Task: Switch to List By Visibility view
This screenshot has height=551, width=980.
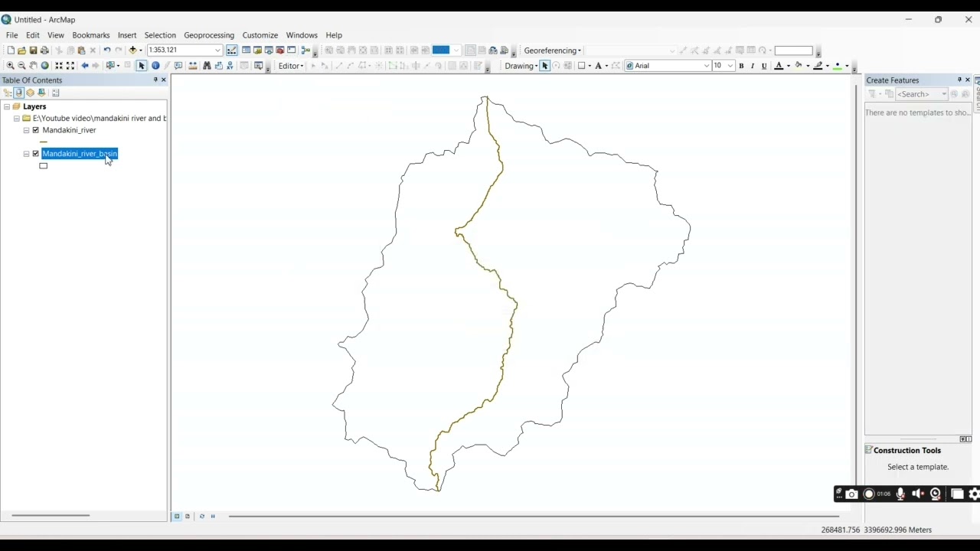Action: click(x=31, y=93)
